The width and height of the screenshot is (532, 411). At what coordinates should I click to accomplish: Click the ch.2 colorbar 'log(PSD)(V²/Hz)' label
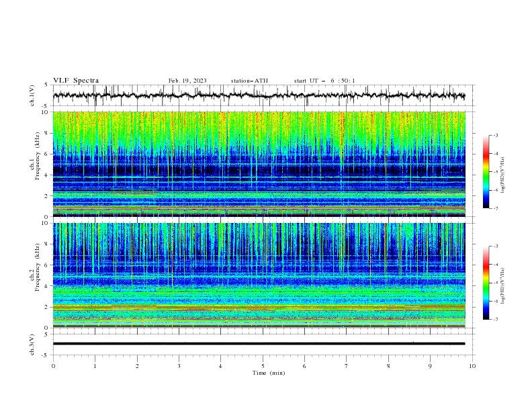(502, 285)
